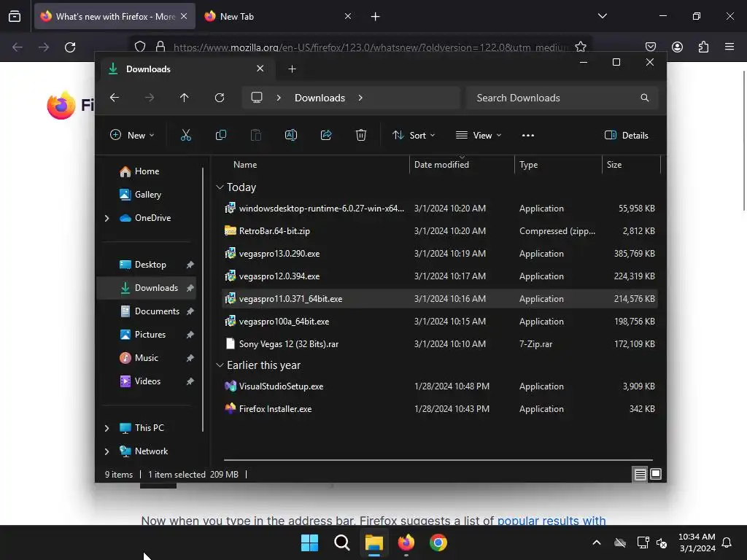
Task: Open Firefox application hamburger menu
Action: click(x=729, y=47)
